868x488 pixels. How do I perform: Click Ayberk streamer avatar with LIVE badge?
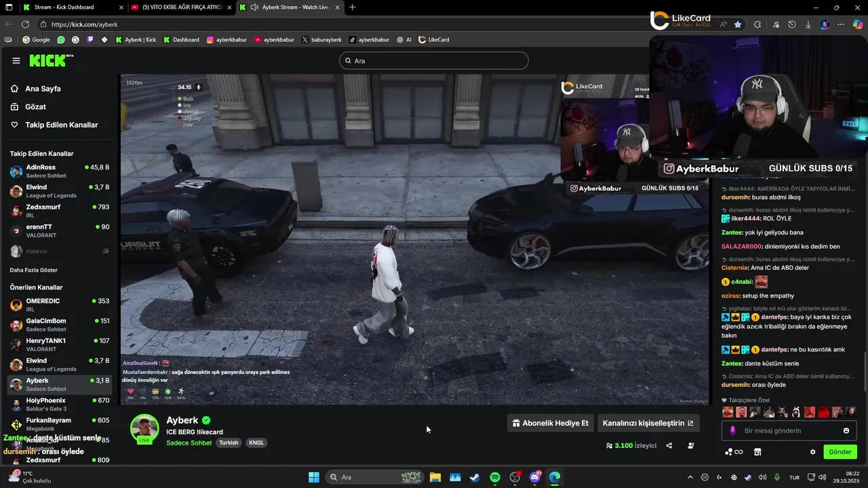tap(144, 429)
